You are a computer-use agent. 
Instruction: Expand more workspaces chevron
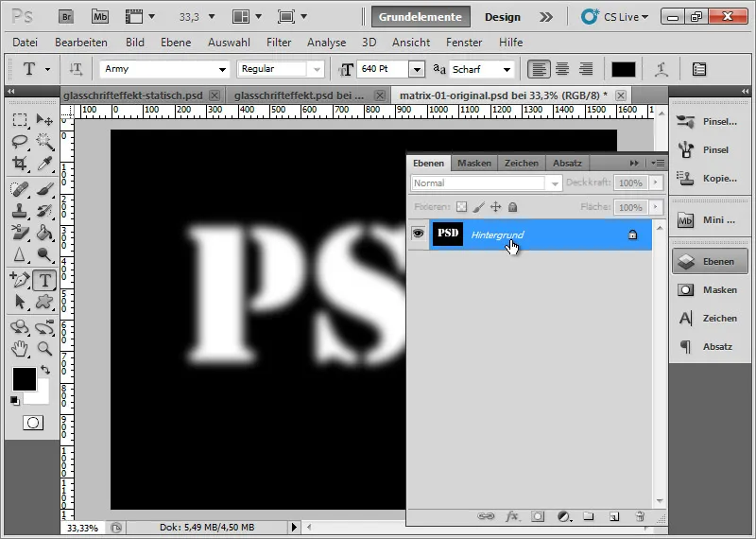[x=546, y=17]
